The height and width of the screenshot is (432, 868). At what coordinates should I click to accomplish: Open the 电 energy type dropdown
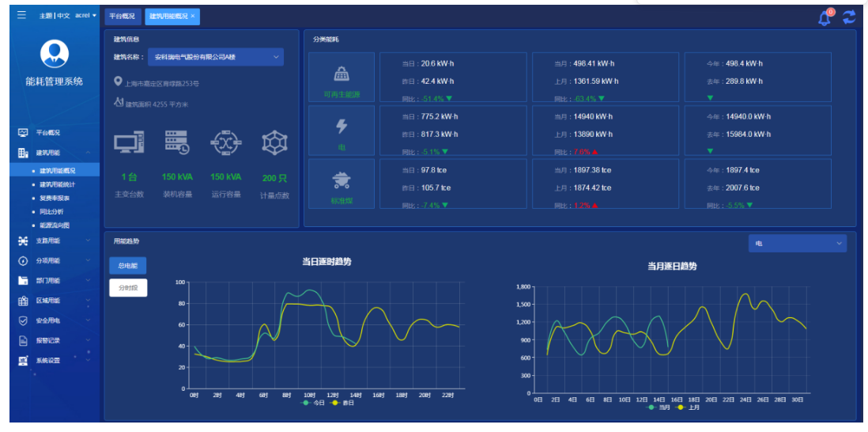click(797, 244)
